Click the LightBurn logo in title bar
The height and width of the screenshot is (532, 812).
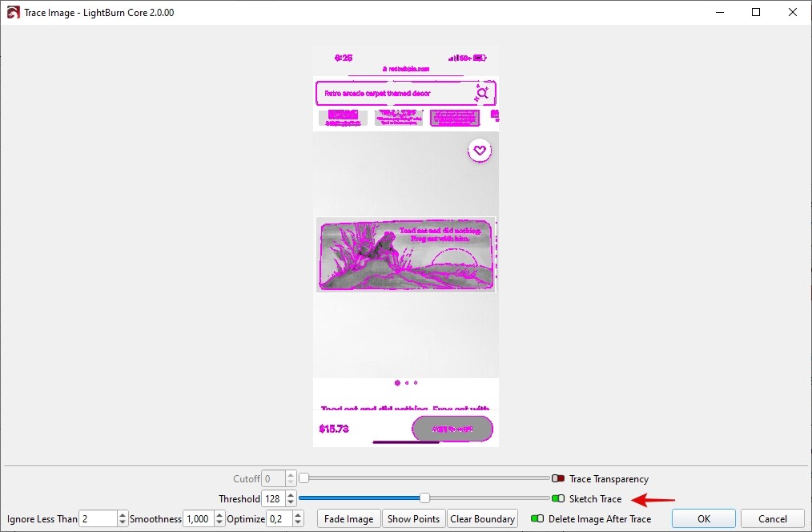pyautogui.click(x=13, y=13)
